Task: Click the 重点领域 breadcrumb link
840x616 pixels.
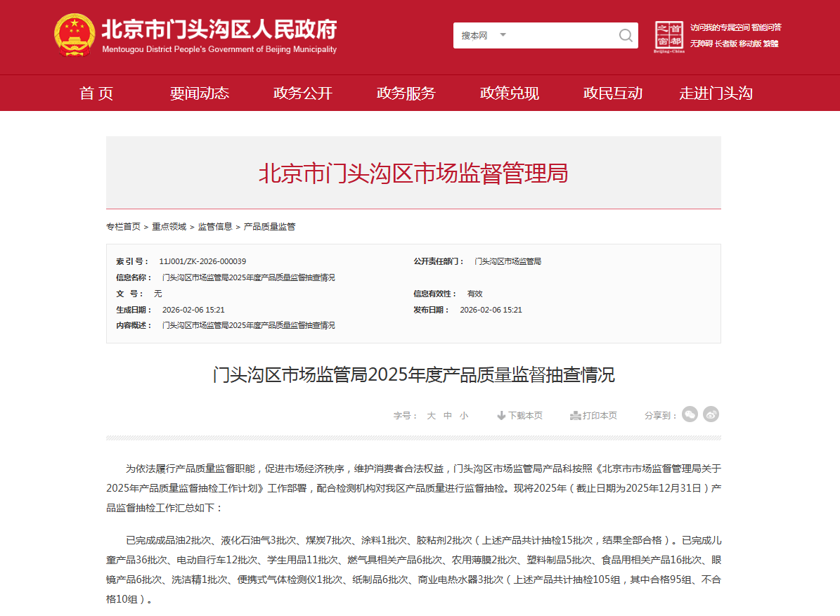Action: 169,227
